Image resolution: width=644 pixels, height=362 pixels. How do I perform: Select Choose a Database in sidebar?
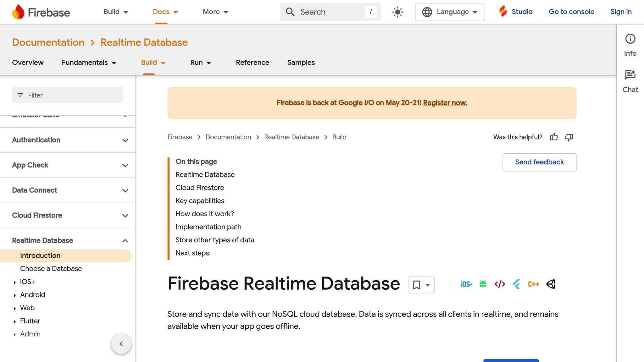coord(51,269)
